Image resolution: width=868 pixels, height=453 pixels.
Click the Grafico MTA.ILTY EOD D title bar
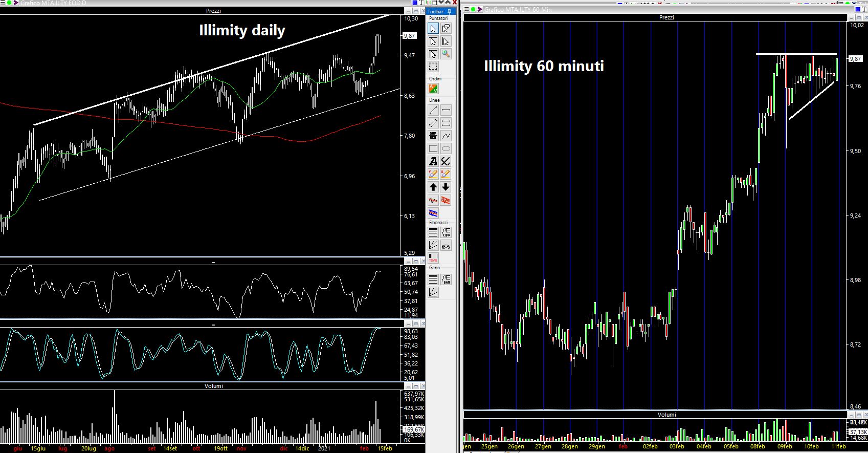[53, 3]
